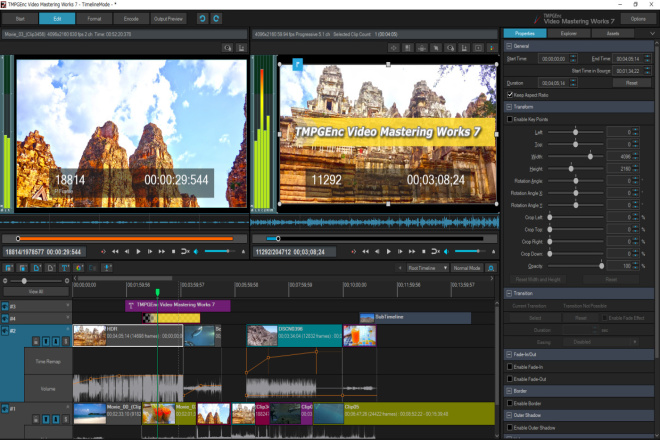Check the Enable Border option
Image resolution: width=660 pixels, height=440 pixels.
510,403
